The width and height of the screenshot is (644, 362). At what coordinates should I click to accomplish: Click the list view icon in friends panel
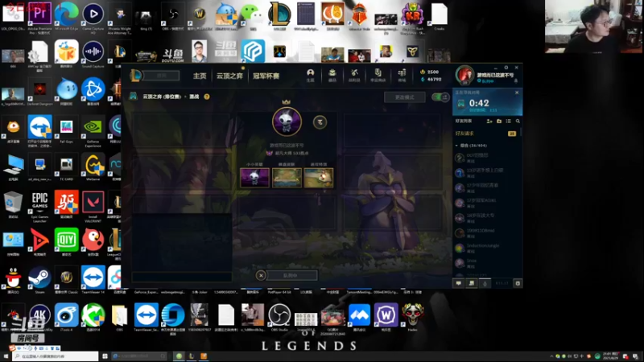(509, 121)
